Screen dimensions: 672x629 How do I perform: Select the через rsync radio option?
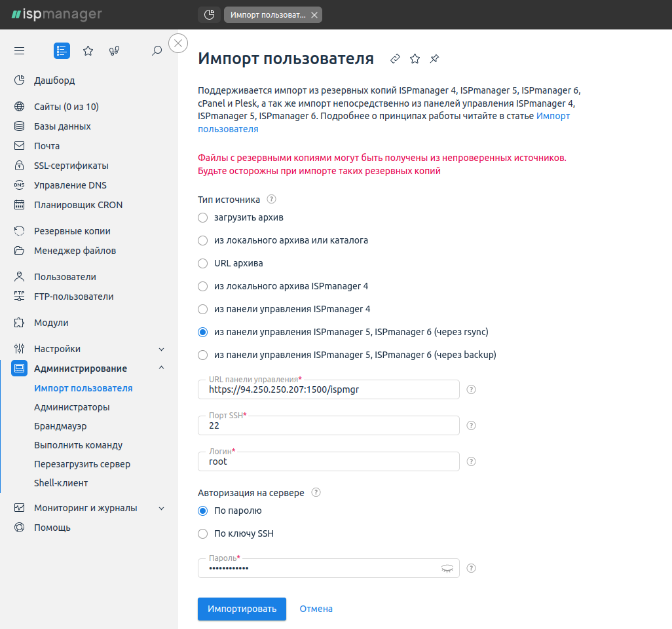click(x=203, y=332)
